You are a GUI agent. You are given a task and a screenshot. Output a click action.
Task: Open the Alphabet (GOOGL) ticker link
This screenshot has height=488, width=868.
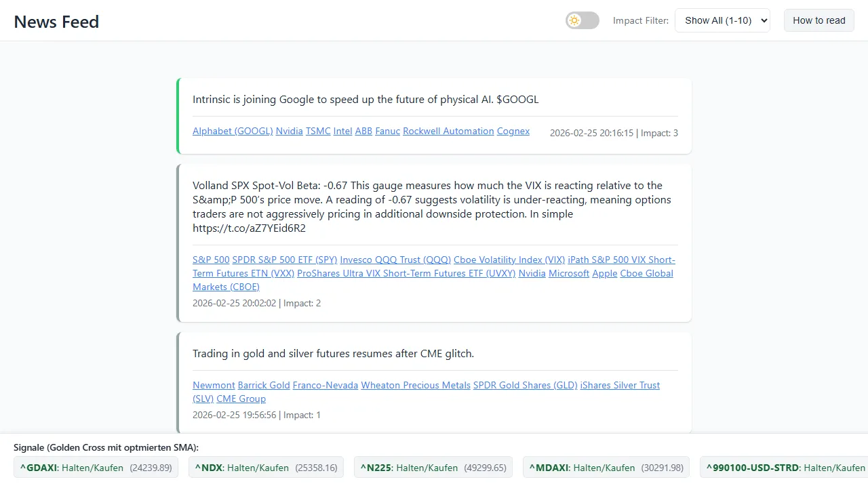pyautogui.click(x=233, y=131)
